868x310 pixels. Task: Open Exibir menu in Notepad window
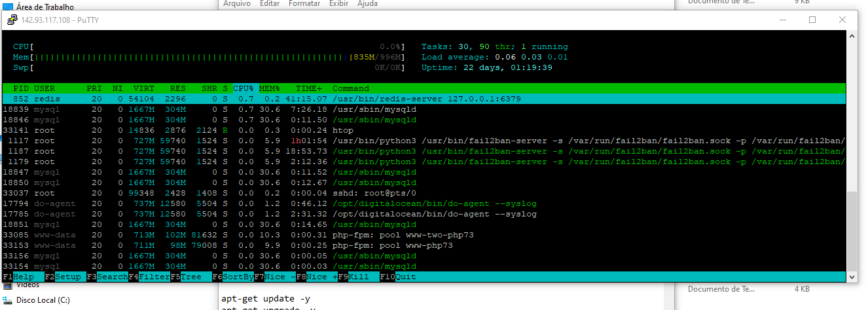[338, 3]
